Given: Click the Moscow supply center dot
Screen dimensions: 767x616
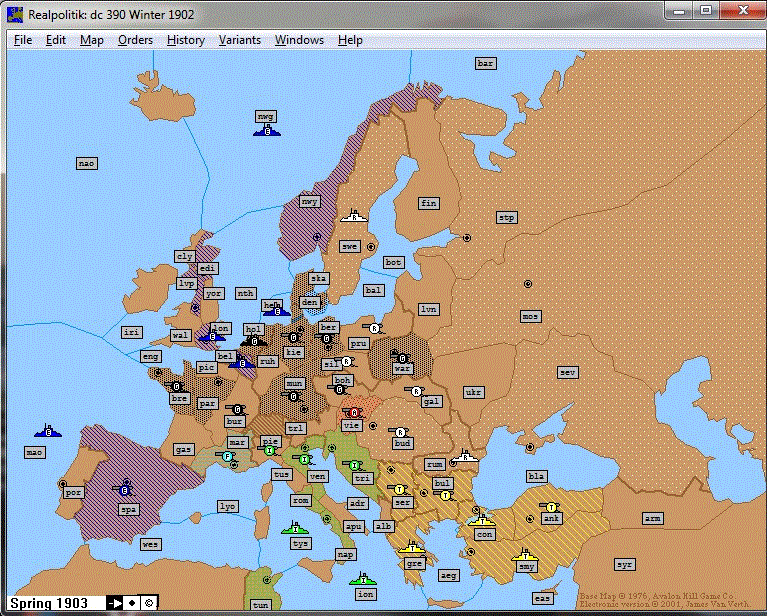Looking at the screenshot, I should point(528,284).
